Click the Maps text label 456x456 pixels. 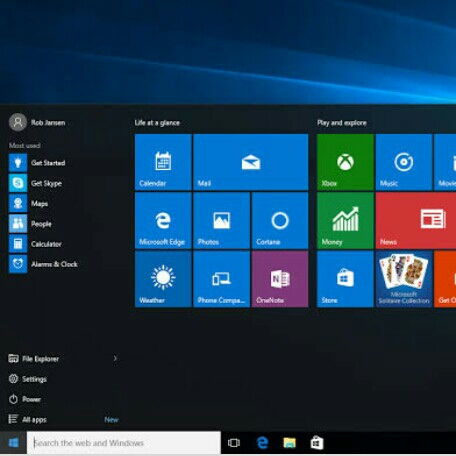click(x=39, y=204)
